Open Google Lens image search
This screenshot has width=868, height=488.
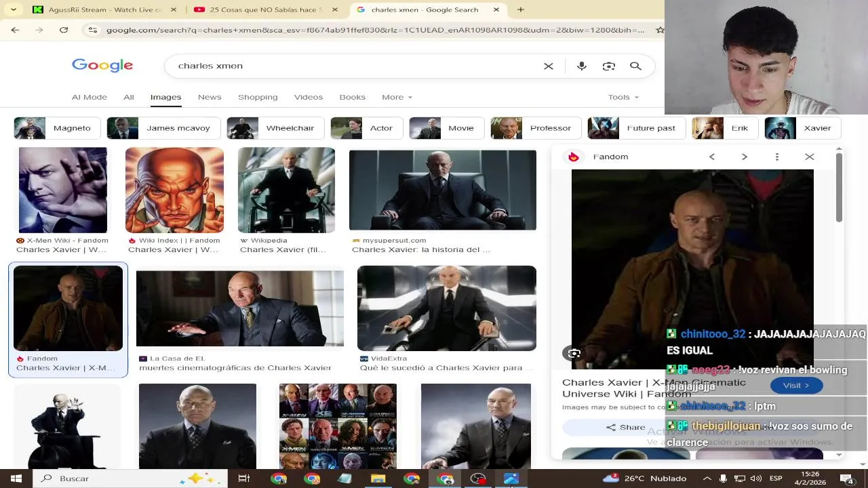coord(608,66)
